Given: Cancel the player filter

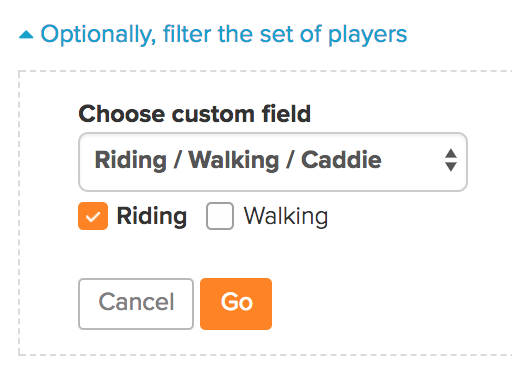Looking at the screenshot, I should 136,304.
